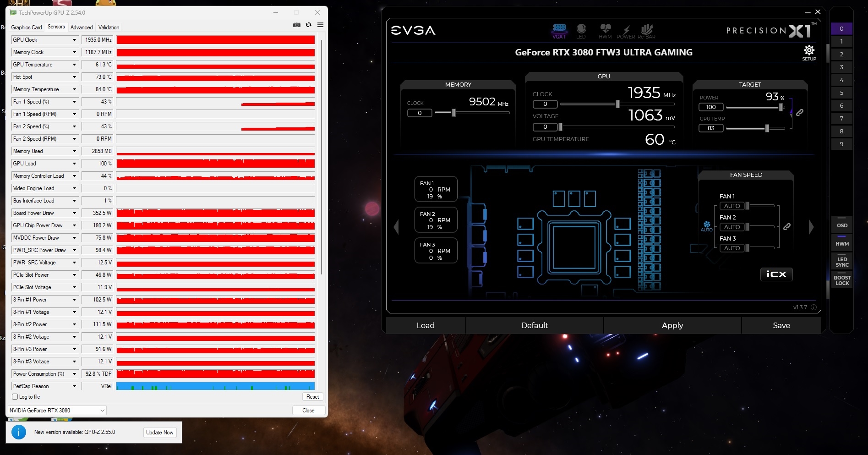
Task: Click the info icon next to v1.3.7
Action: click(x=813, y=307)
